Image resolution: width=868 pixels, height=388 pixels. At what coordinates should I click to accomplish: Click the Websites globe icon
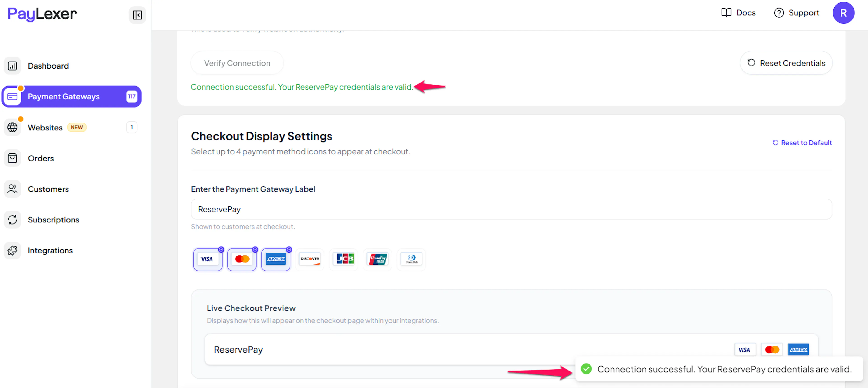click(12, 128)
